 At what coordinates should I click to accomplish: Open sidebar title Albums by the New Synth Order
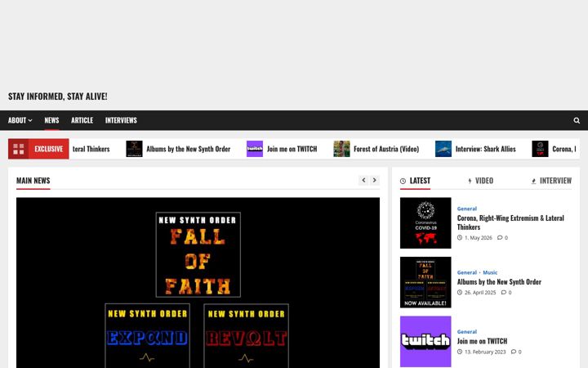click(499, 281)
